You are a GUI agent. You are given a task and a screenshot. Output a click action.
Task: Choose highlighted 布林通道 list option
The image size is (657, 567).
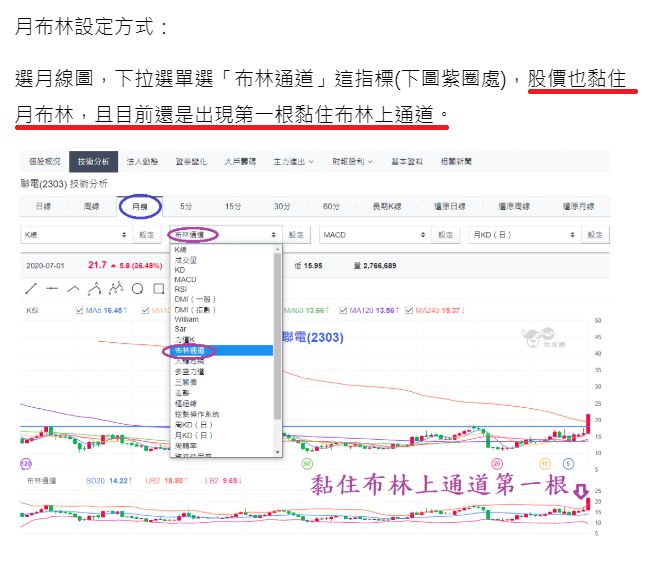(x=222, y=350)
